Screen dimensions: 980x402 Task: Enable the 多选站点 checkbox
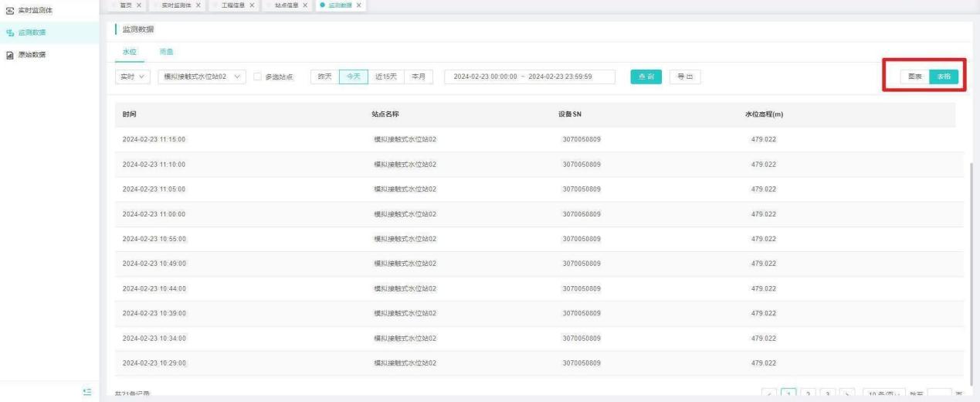(258, 77)
